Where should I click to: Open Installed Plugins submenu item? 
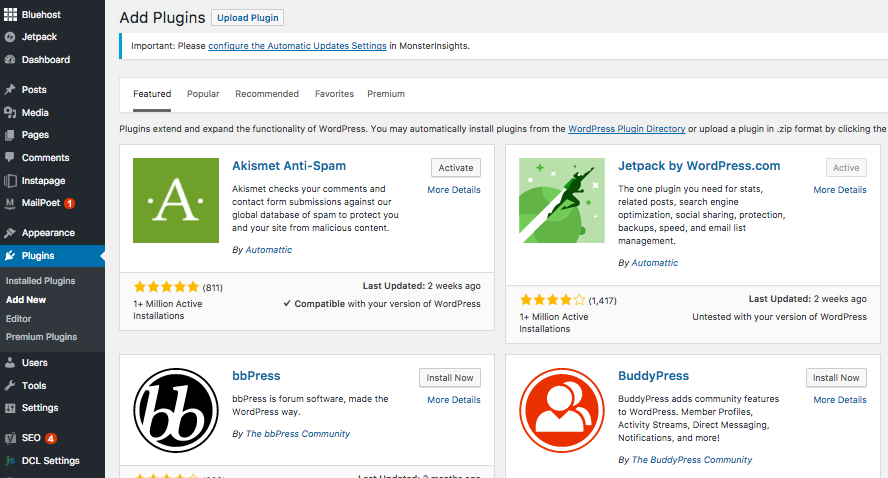click(40, 281)
